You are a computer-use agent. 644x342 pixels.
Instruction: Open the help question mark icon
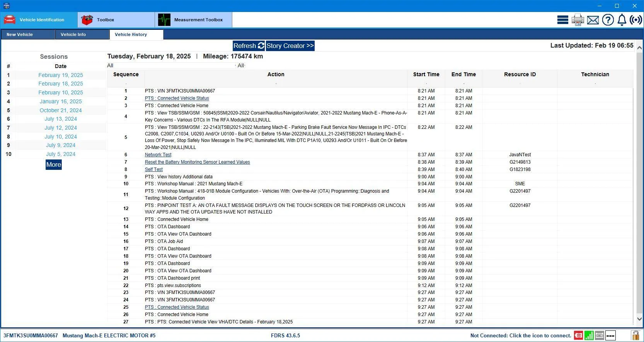pyautogui.click(x=608, y=20)
